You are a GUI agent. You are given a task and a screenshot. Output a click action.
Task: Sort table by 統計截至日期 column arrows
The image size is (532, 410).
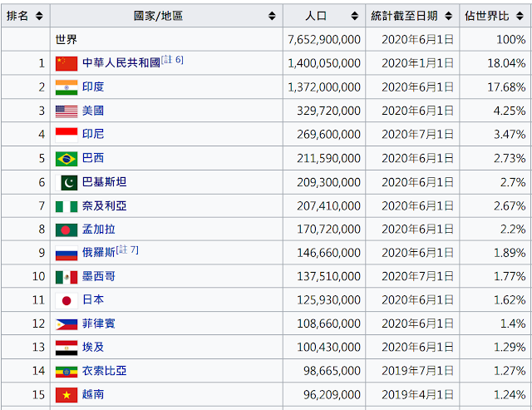(449, 16)
